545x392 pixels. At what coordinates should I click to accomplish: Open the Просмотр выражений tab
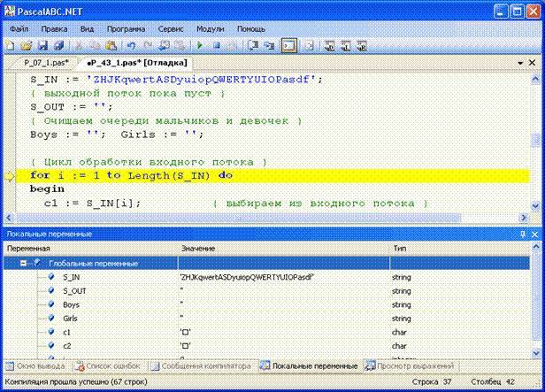tap(411, 366)
